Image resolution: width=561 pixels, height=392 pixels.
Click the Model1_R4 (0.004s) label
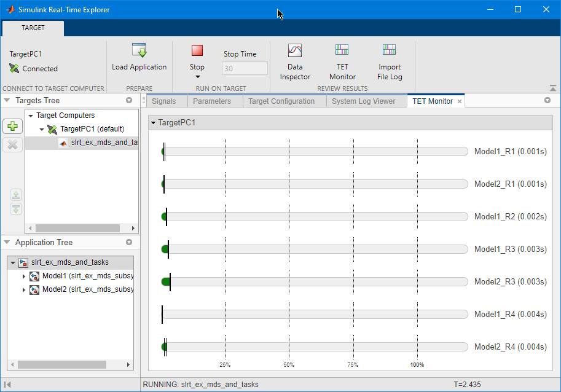(x=511, y=315)
